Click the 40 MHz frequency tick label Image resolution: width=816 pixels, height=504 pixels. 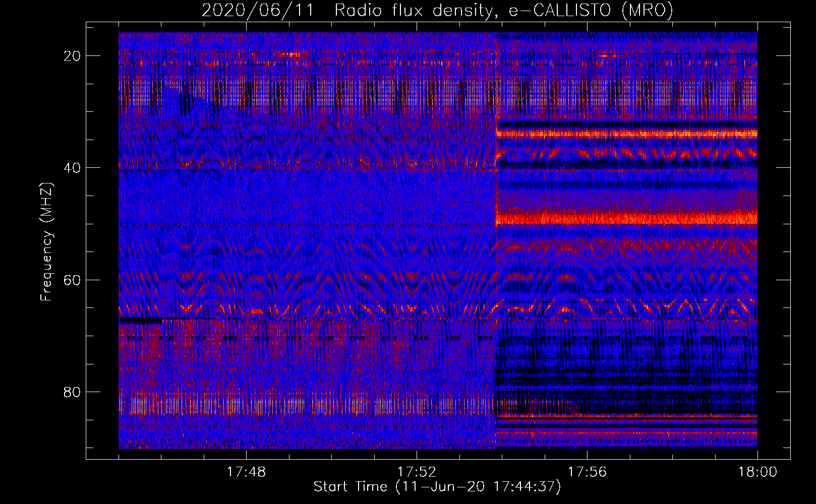pyautogui.click(x=72, y=168)
